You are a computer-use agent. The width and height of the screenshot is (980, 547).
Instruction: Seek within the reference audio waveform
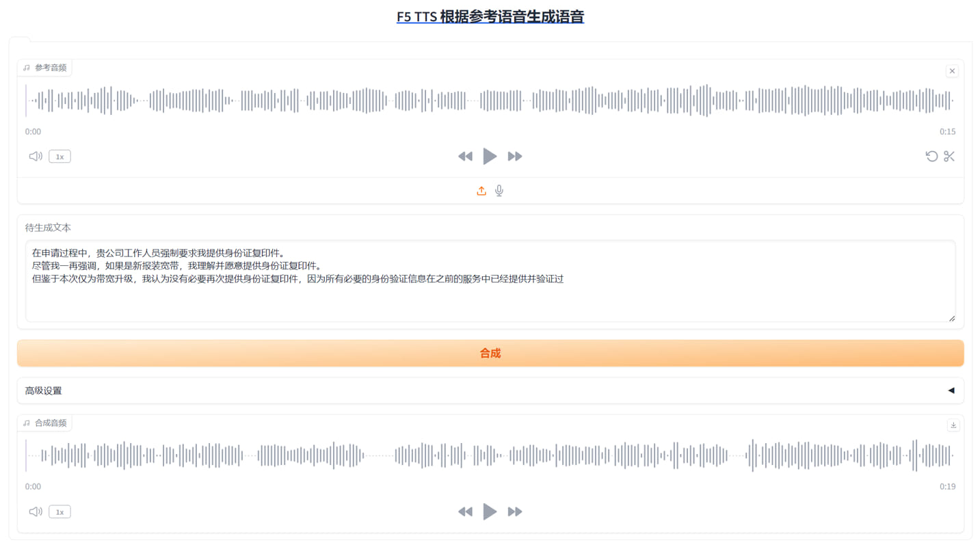[490, 101]
